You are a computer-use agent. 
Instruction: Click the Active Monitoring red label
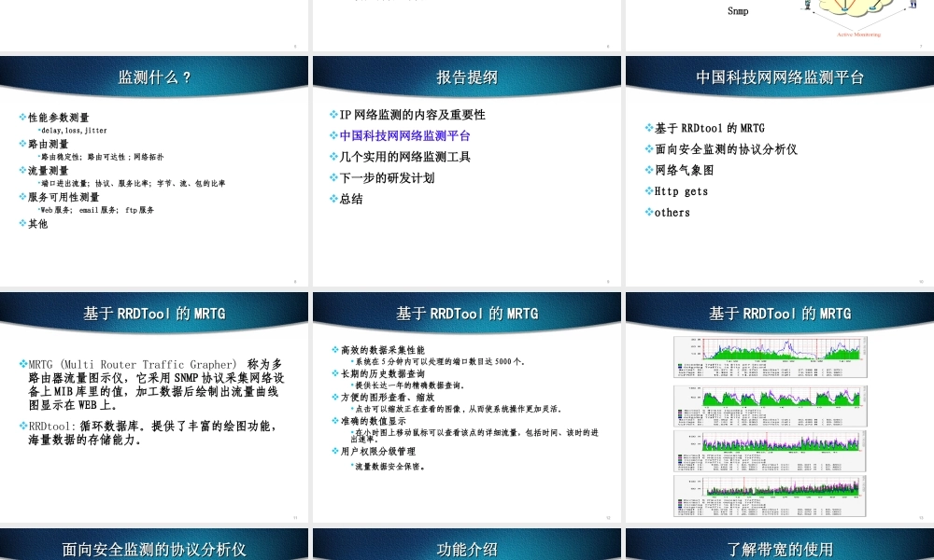861,34
